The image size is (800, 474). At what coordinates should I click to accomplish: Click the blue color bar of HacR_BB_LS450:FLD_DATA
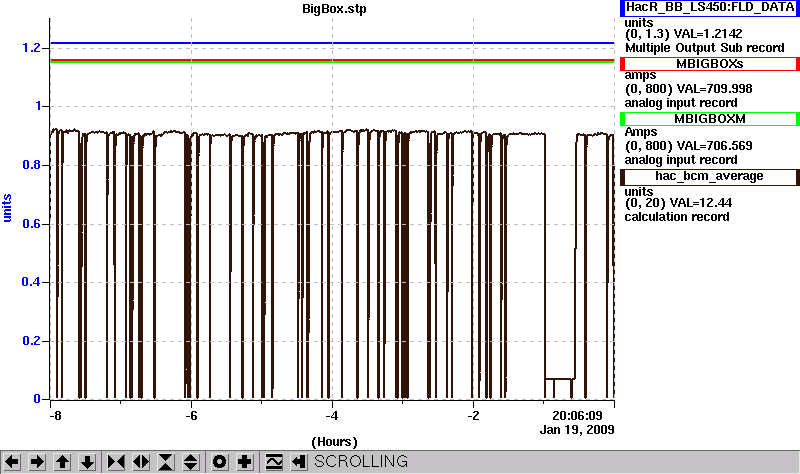[x=622, y=8]
